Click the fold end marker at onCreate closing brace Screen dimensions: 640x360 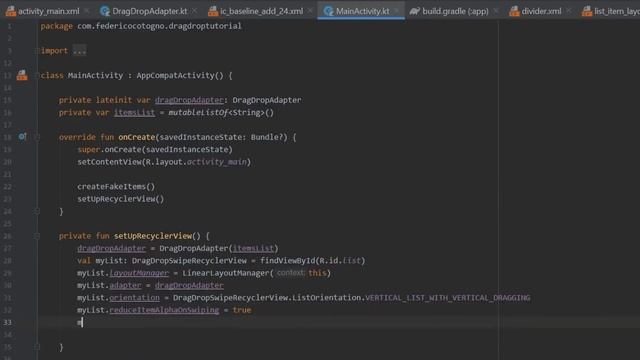click(x=37, y=211)
